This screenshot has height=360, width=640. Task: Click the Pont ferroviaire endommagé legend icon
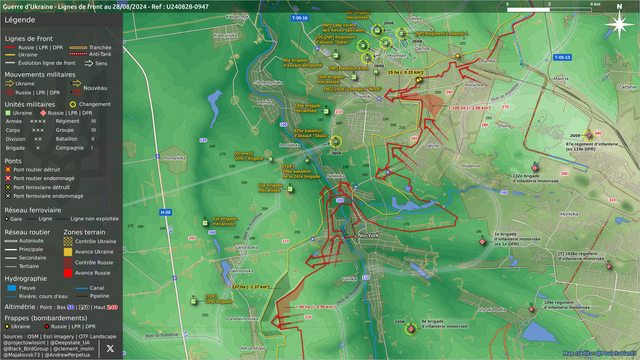8,196
